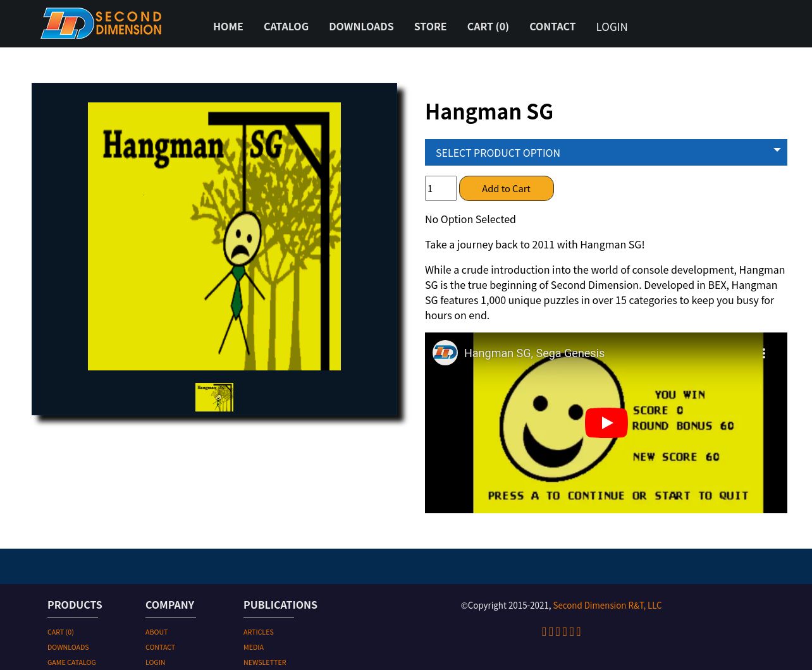Open CONTACT link under Company footer
Image resolution: width=812 pixels, height=670 pixels.
(x=161, y=647)
